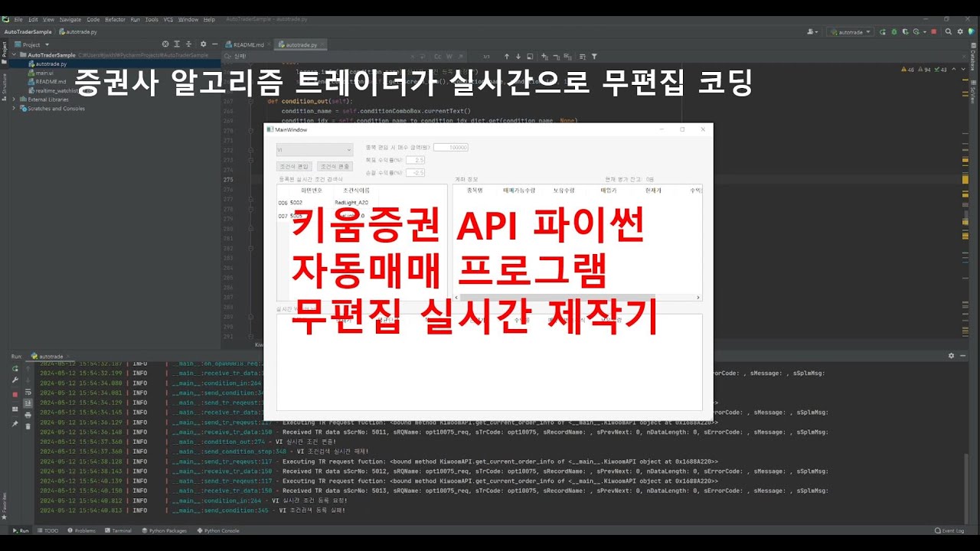This screenshot has width=980, height=551.
Task: Toggle scroll to end in Run console
Action: [28, 403]
